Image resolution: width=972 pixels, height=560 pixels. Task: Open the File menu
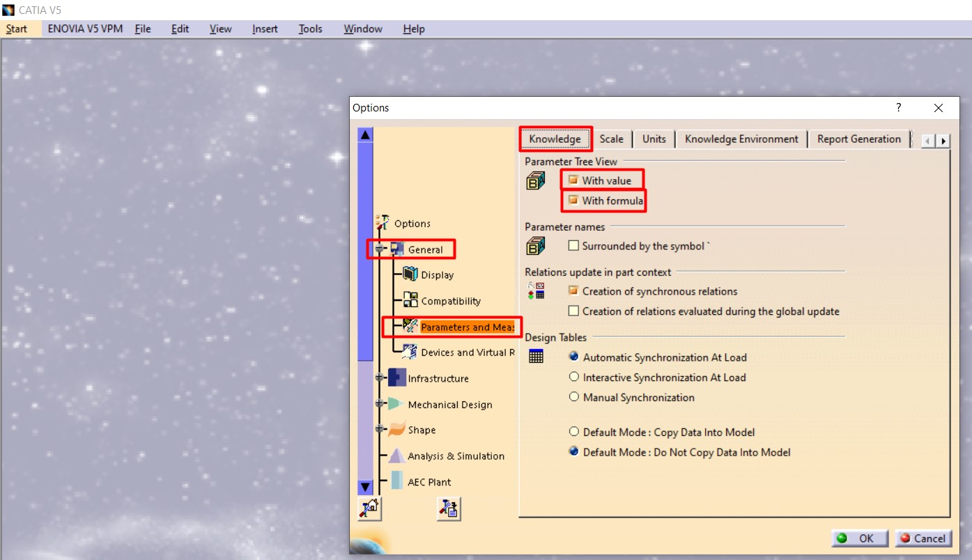(x=143, y=29)
